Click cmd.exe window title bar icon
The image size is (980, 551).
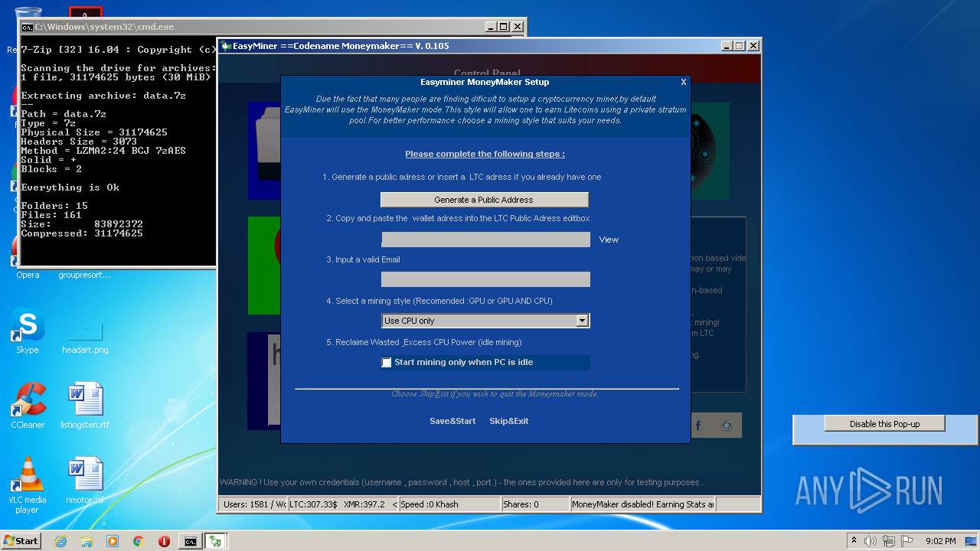click(27, 27)
